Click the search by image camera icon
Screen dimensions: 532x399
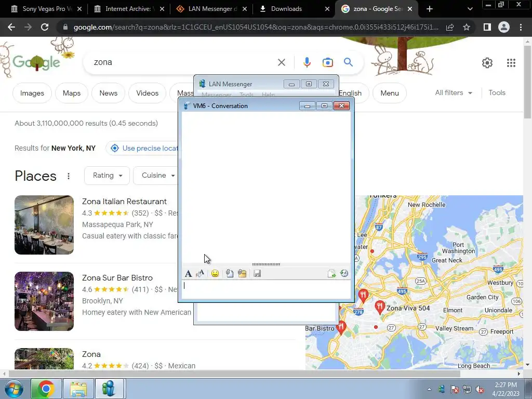point(327,62)
